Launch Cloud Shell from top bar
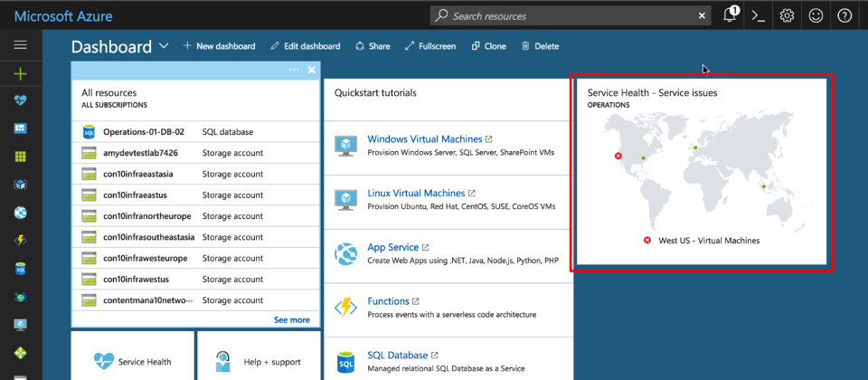The image size is (868, 380). (758, 16)
